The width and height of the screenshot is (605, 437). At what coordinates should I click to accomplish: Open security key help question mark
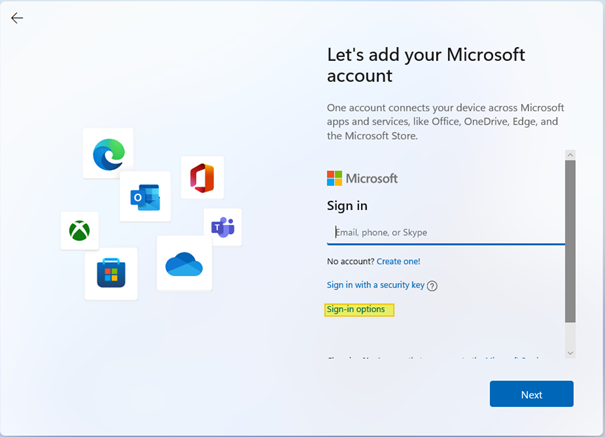tap(432, 286)
